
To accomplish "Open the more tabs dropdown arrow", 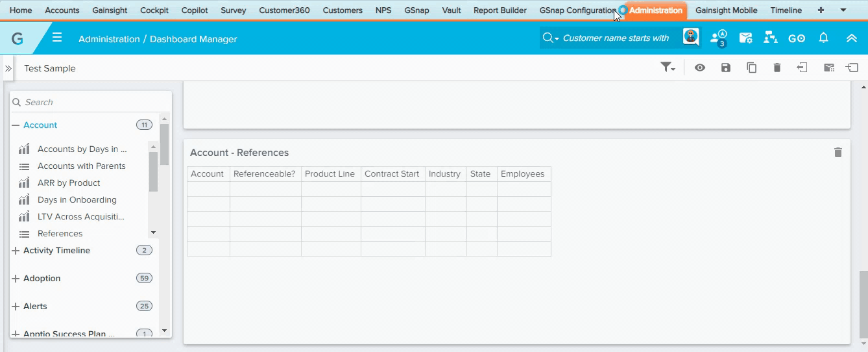I will tap(843, 10).
